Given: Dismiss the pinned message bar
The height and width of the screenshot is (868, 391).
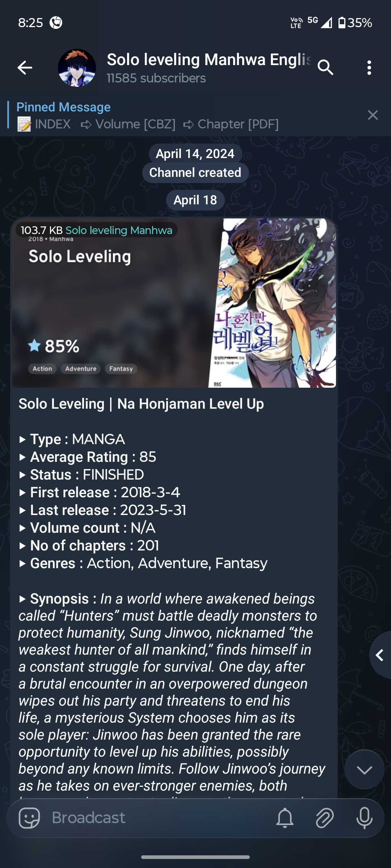Looking at the screenshot, I should click(373, 115).
